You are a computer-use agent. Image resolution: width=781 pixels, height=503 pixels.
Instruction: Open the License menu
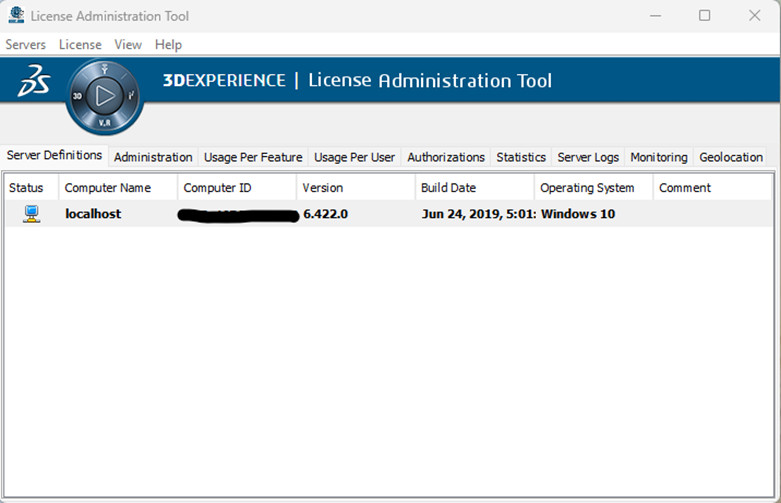pyautogui.click(x=80, y=44)
